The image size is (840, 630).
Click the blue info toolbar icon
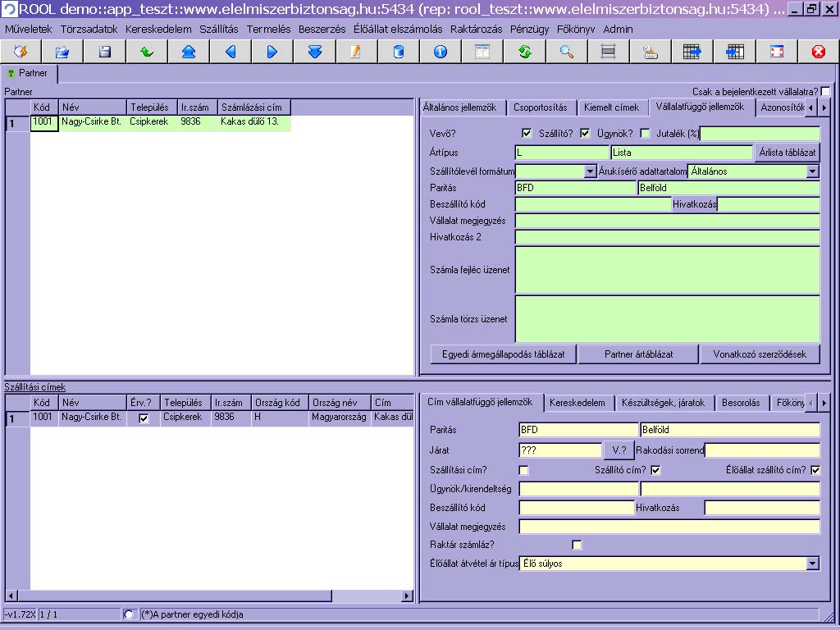pos(441,52)
